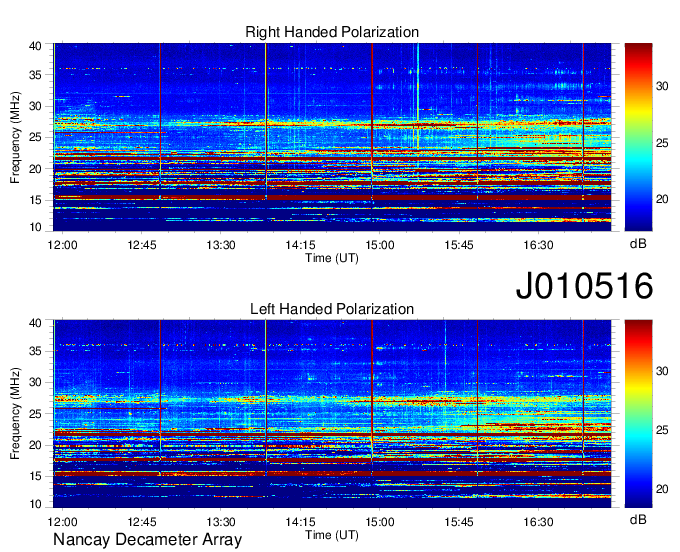Click the 30 MHz tick of Left Handed plot
680x552 pixels.
(35, 382)
